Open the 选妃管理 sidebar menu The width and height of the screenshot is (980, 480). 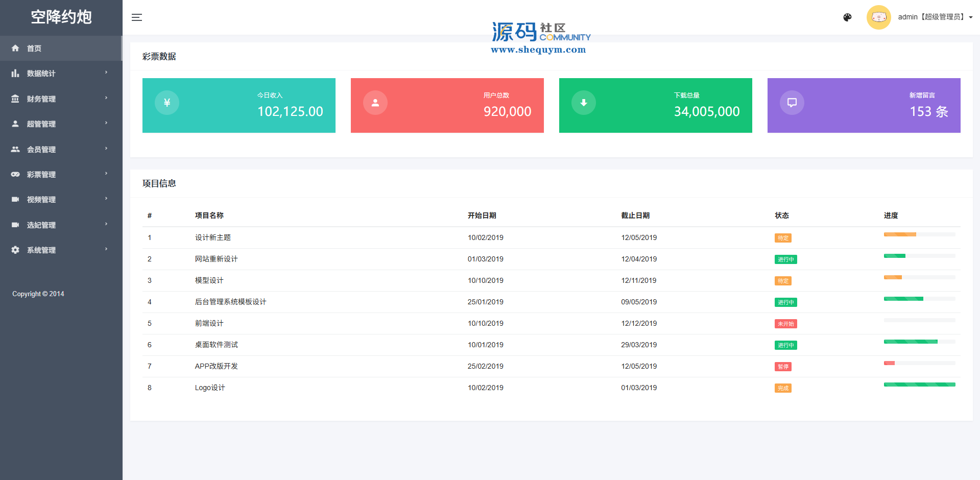tap(41, 225)
